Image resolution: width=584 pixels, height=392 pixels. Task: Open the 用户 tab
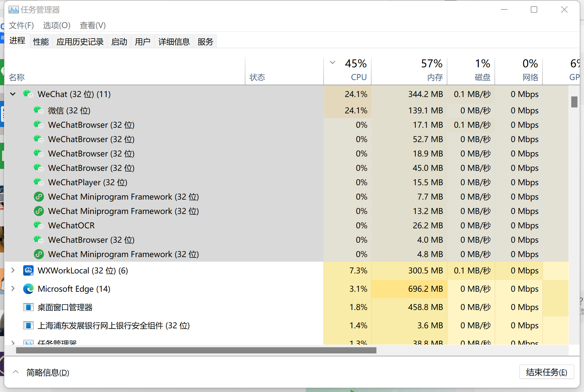tap(142, 42)
